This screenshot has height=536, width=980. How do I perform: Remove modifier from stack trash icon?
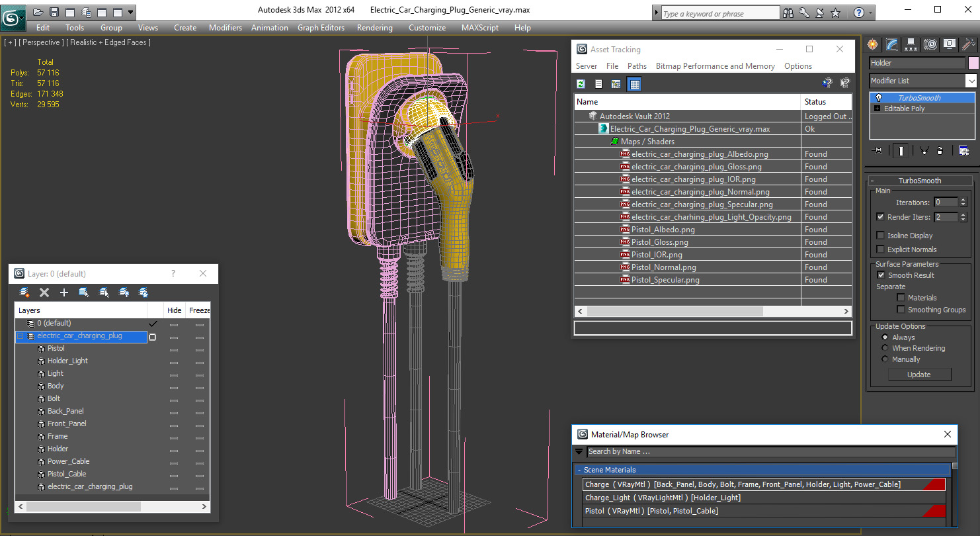click(x=940, y=150)
